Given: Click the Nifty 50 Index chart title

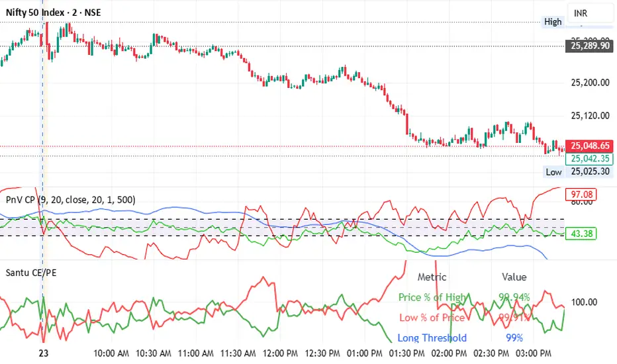Looking at the screenshot, I should click(x=53, y=13).
